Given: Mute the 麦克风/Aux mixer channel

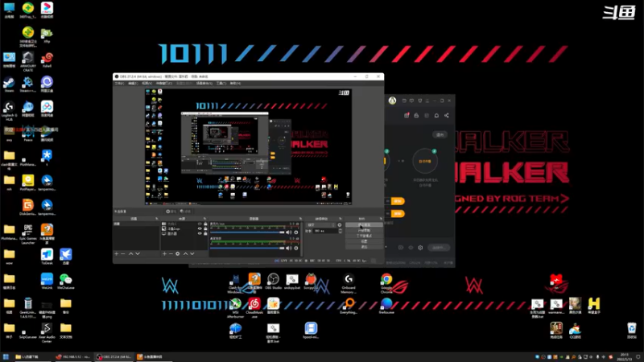Looking at the screenshot, I should pyautogui.click(x=289, y=232).
